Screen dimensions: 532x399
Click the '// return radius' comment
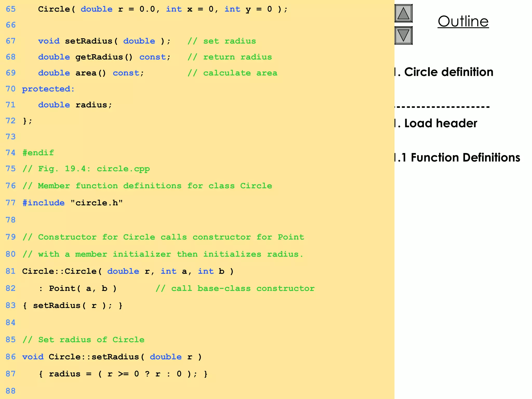point(230,57)
